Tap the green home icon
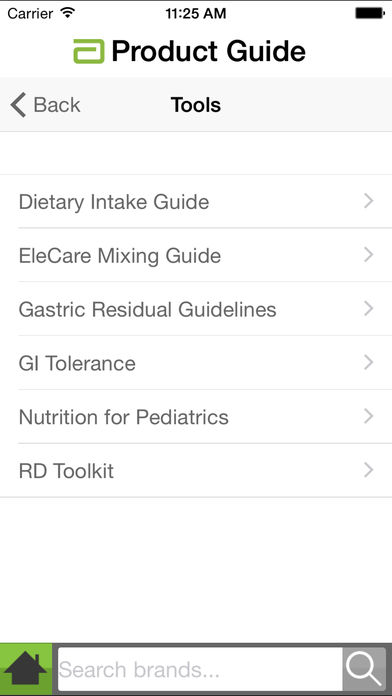 pyautogui.click(x=26, y=669)
